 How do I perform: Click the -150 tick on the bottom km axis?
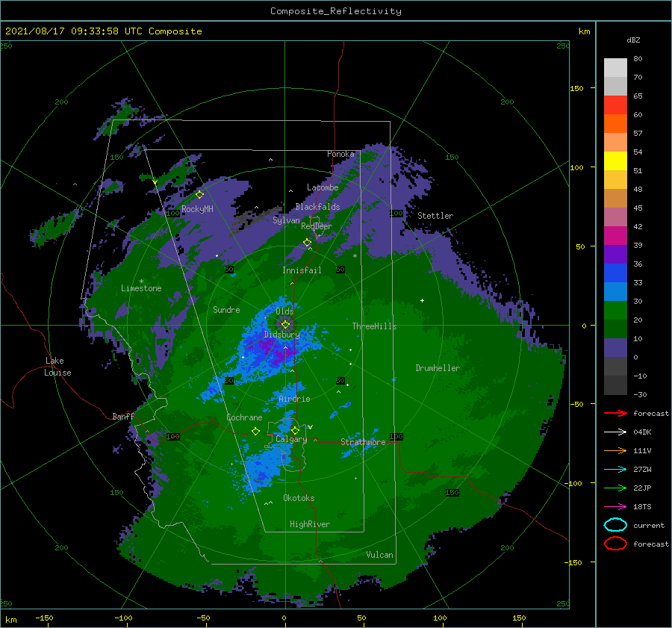click(x=44, y=618)
